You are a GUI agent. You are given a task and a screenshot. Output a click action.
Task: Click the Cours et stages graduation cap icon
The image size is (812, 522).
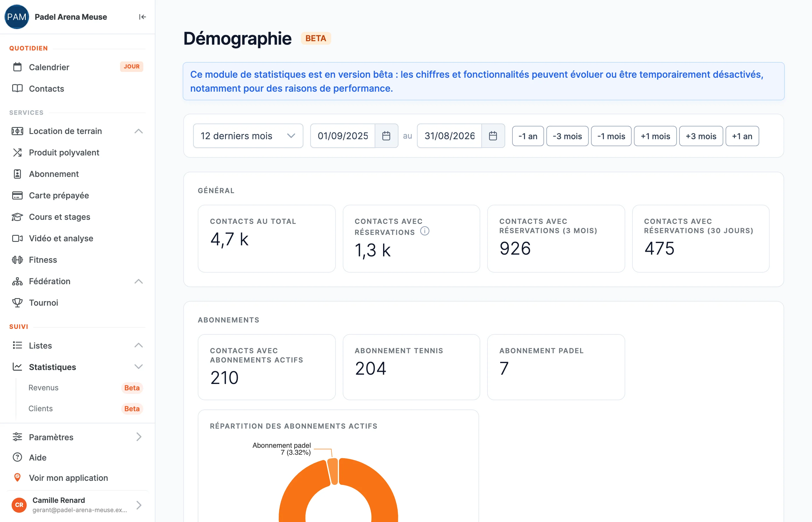tap(17, 217)
